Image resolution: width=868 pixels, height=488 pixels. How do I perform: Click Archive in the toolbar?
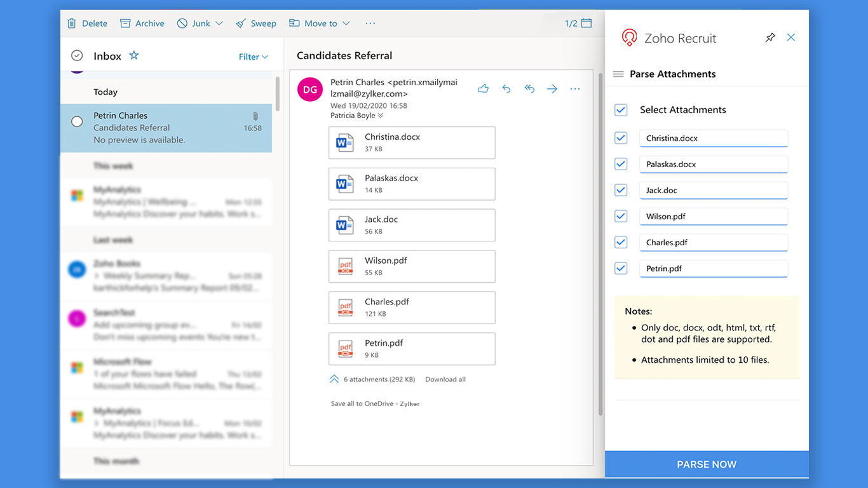(142, 24)
